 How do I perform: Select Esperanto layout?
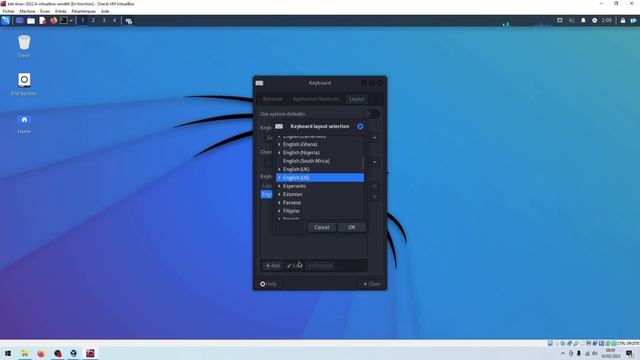click(320, 186)
